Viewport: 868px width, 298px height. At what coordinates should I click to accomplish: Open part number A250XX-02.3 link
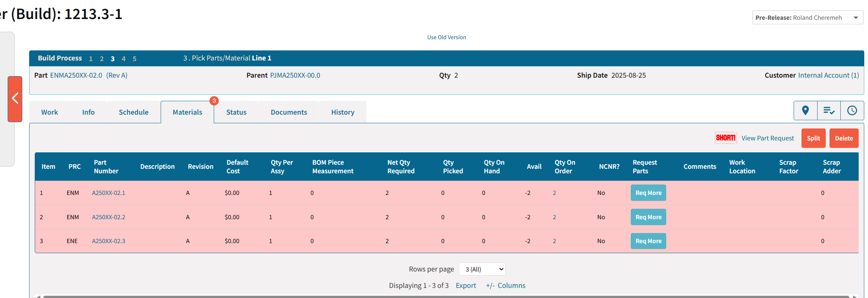tap(109, 241)
